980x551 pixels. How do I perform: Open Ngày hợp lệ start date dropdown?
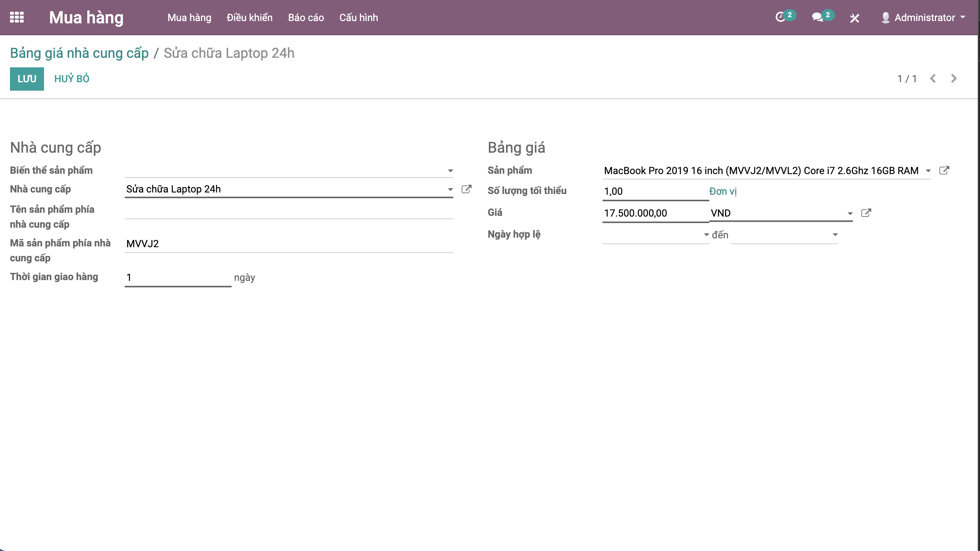[x=706, y=235]
